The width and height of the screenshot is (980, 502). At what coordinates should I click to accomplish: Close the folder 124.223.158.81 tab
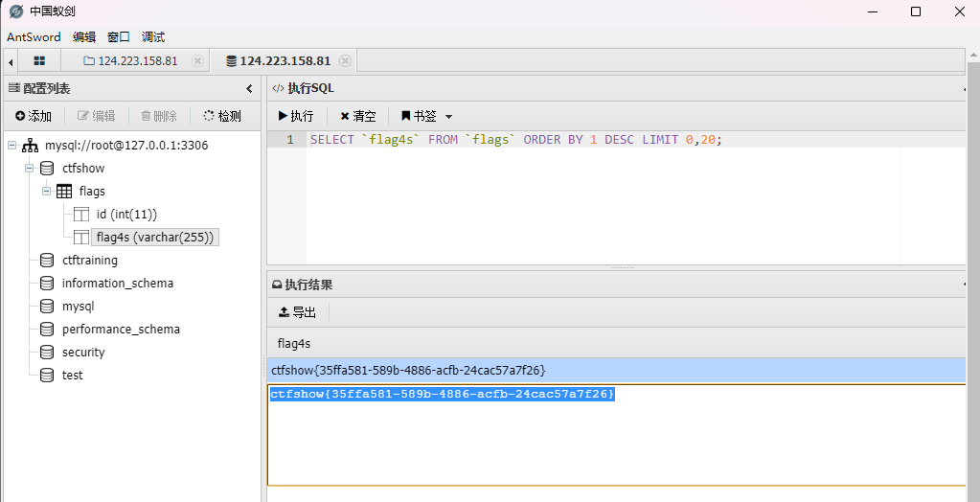pyautogui.click(x=197, y=60)
